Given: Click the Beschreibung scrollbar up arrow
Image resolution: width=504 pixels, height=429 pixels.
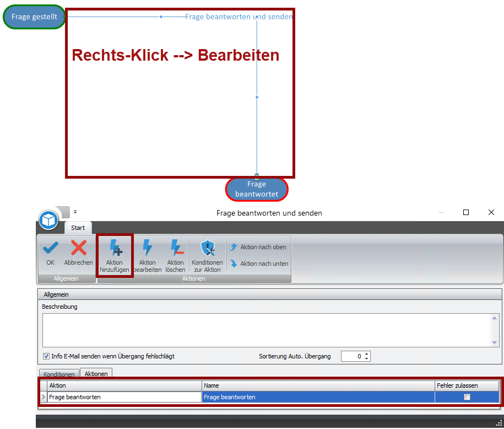Looking at the screenshot, I should tap(494, 318).
